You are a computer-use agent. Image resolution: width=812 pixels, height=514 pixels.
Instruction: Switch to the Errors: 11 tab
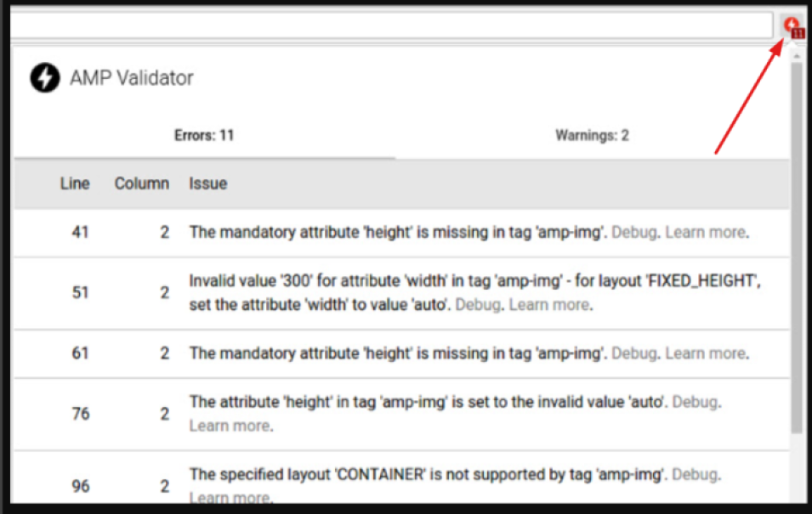point(204,136)
